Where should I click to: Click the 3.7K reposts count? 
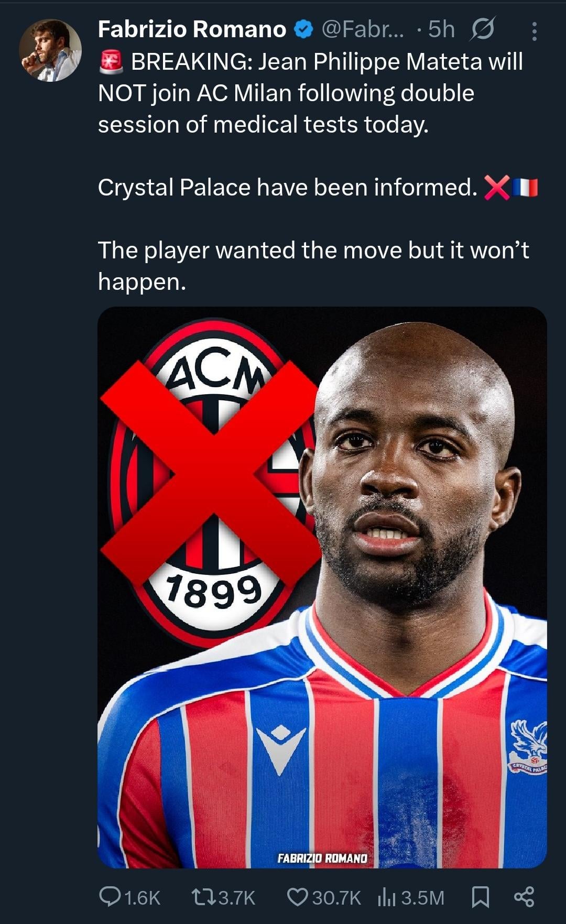point(237,898)
